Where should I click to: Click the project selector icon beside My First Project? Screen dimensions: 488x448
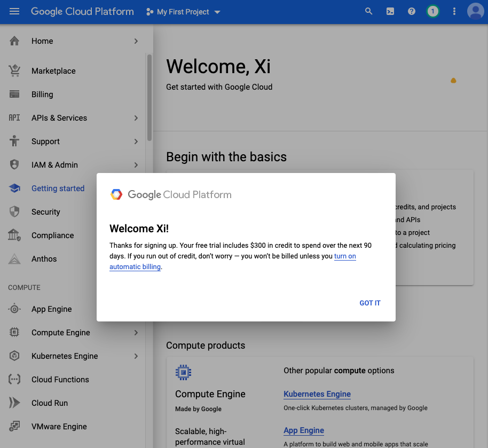(x=149, y=12)
